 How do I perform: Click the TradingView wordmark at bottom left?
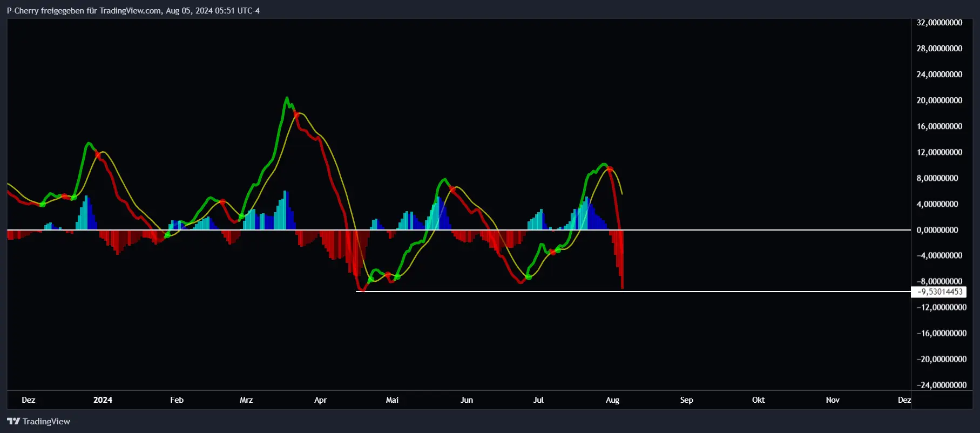46,421
